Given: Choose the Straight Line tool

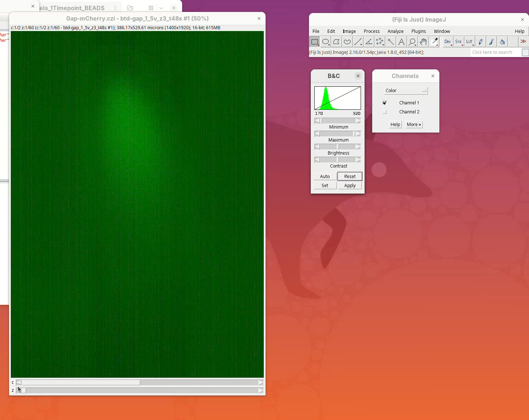Looking at the screenshot, I should (358, 42).
